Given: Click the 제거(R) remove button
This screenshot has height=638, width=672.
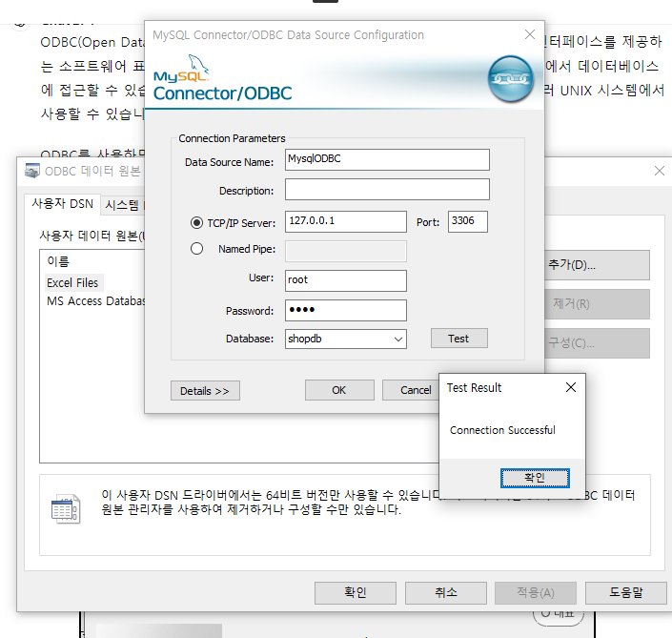Looking at the screenshot, I should (597, 304).
